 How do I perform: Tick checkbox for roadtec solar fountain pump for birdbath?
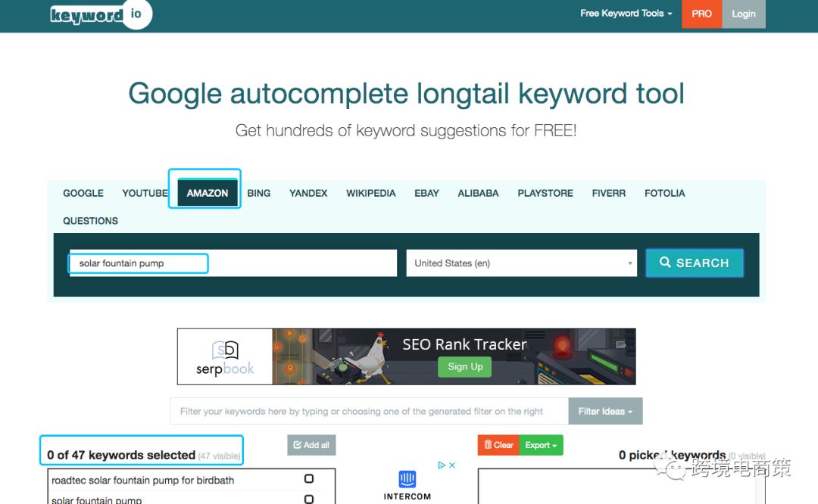click(x=309, y=479)
